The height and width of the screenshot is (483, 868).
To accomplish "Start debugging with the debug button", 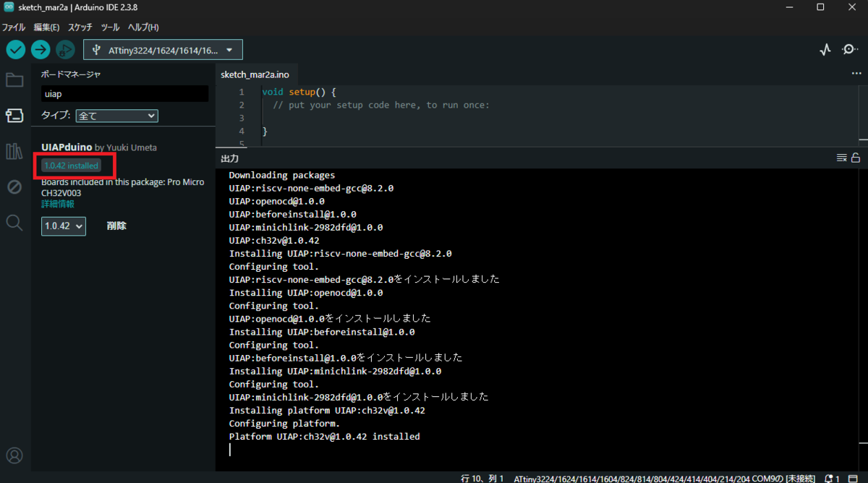I will (x=65, y=50).
